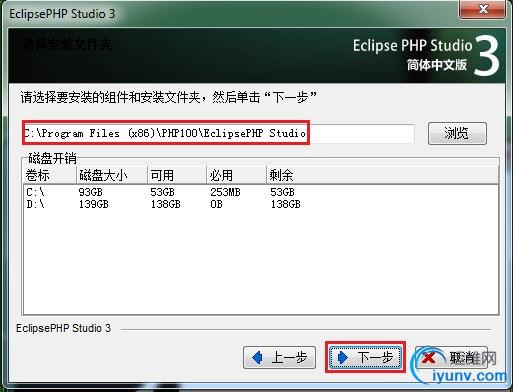Viewport: 513px width, 392px height.
Task: Click the 下一步 next button
Action: coord(365,357)
